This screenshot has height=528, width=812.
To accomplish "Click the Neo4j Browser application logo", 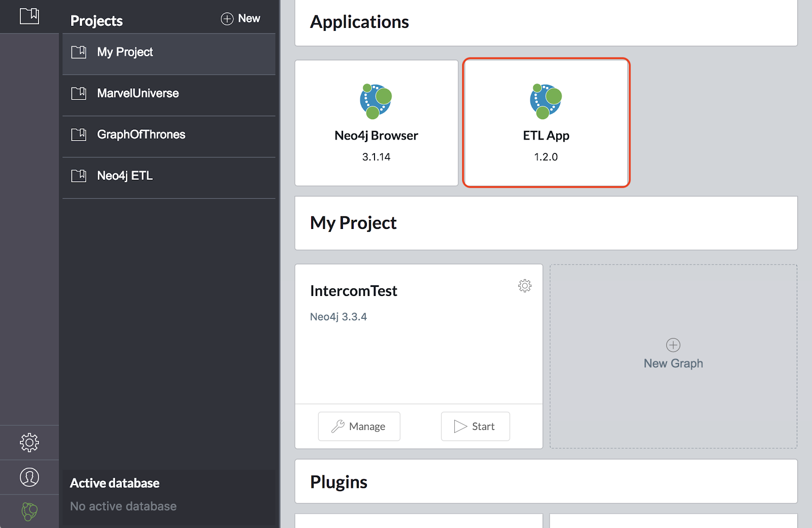I will pyautogui.click(x=376, y=102).
